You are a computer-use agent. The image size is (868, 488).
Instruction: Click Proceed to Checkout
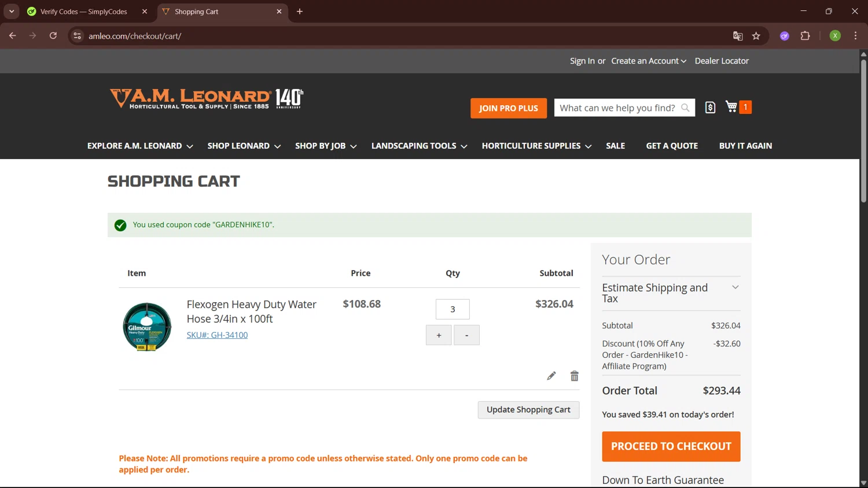click(x=671, y=446)
